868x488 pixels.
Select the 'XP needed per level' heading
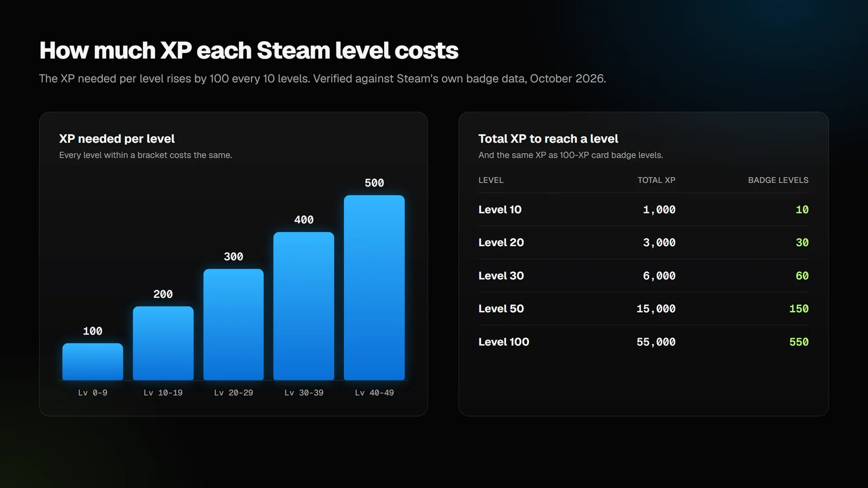pyautogui.click(x=117, y=139)
